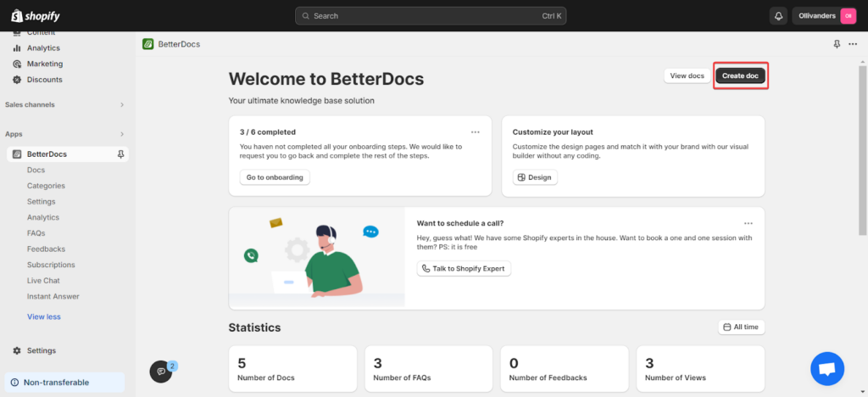The width and height of the screenshot is (868, 397).
Task: Click the Discounts badge icon
Action: click(x=17, y=80)
